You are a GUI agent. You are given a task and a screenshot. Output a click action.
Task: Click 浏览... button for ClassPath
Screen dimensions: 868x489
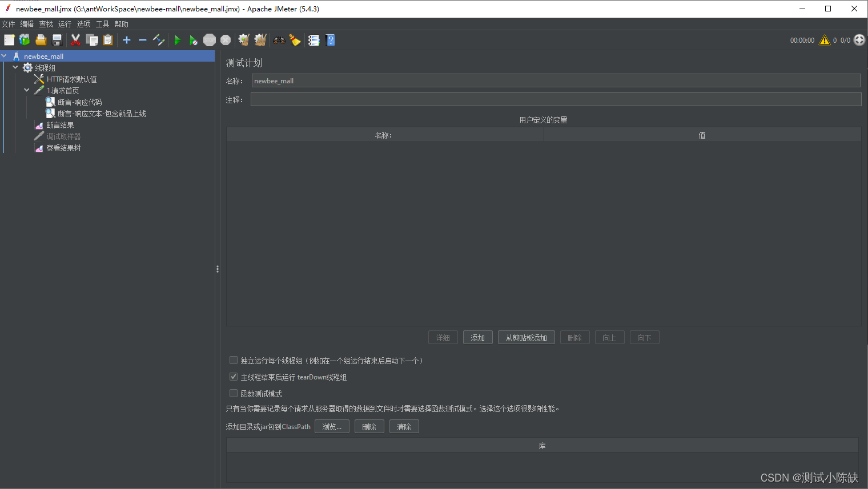point(332,427)
